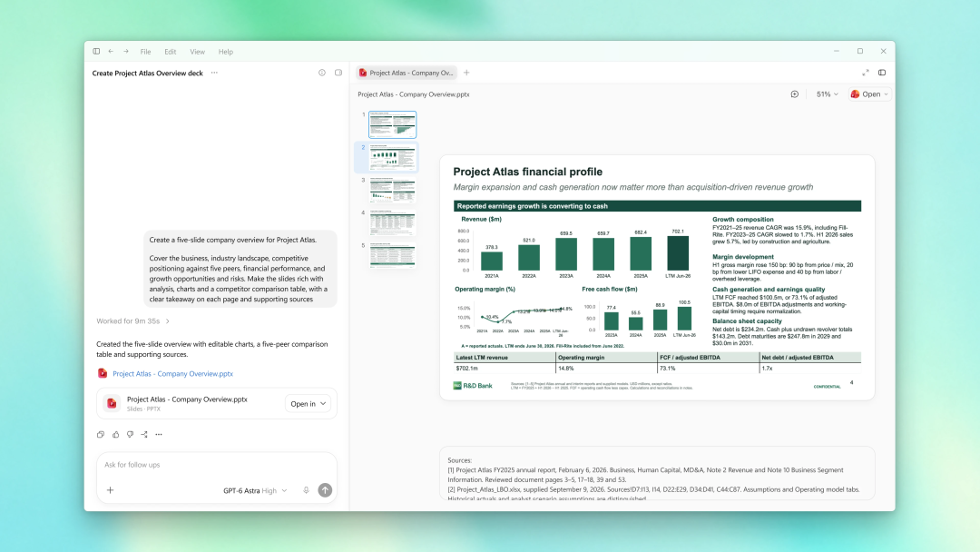980x552 pixels.
Task: Click the info icon in chat header
Action: pyautogui.click(x=322, y=73)
